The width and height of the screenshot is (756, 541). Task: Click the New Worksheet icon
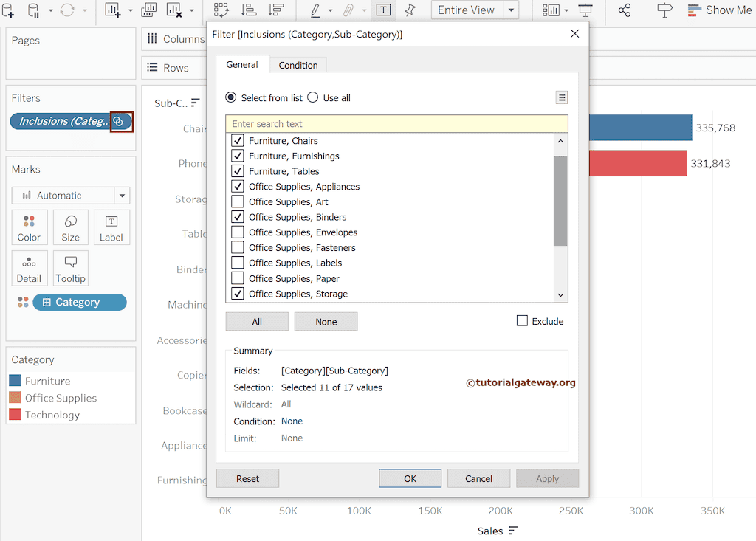(x=112, y=10)
